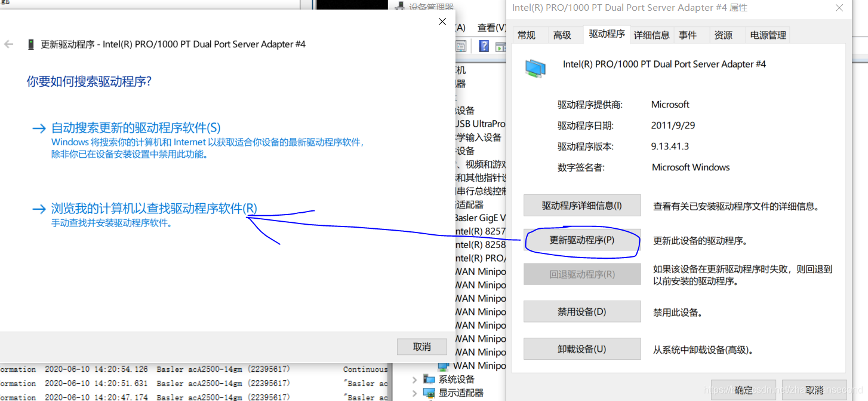Click the network adapter icon in the properties dialog
This screenshot has height=401, width=868.
coord(535,68)
